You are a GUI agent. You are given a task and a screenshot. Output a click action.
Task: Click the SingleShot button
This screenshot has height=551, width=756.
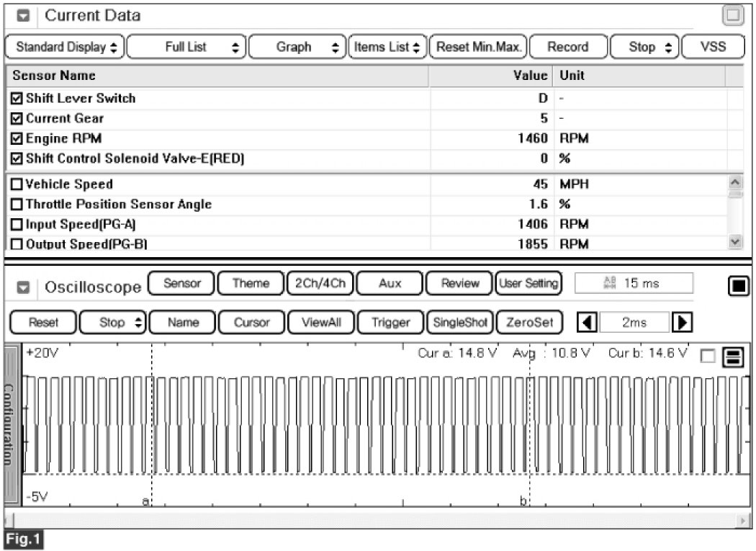460,322
